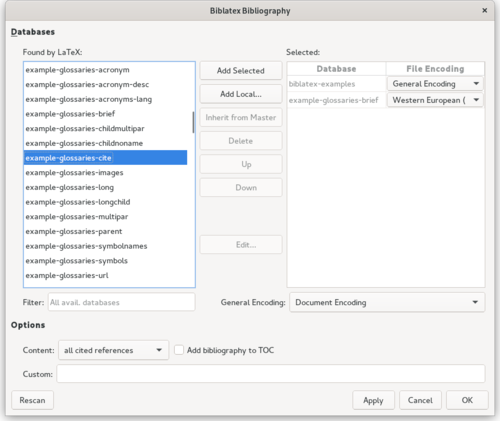Apply the bibliography settings
This screenshot has width=500, height=421.
(373, 400)
